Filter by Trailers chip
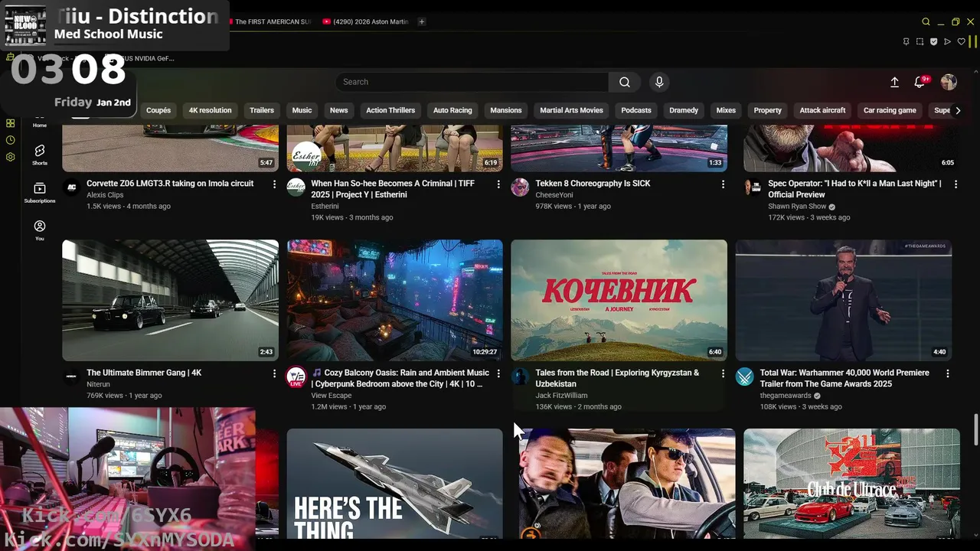 262,110
